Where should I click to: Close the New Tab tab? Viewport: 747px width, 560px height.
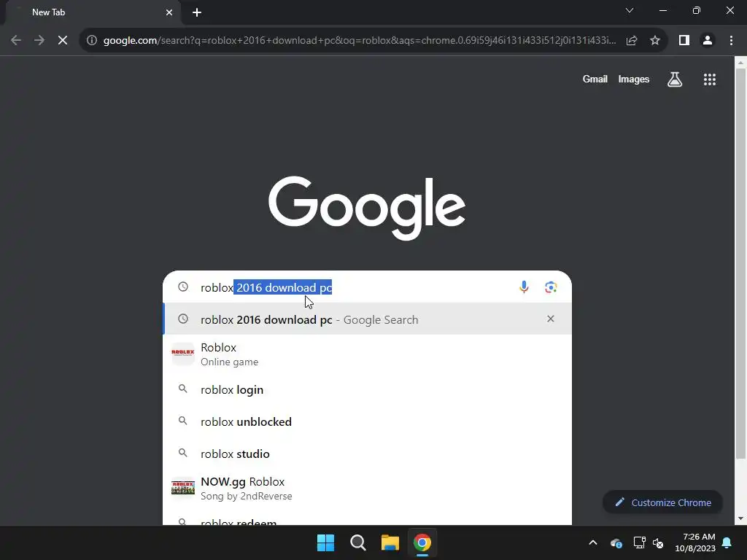[x=169, y=12]
